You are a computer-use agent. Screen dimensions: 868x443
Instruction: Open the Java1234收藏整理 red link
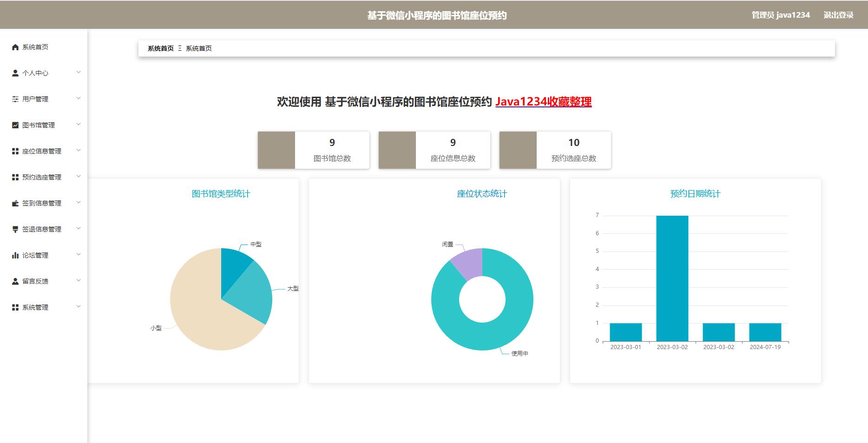coord(543,102)
